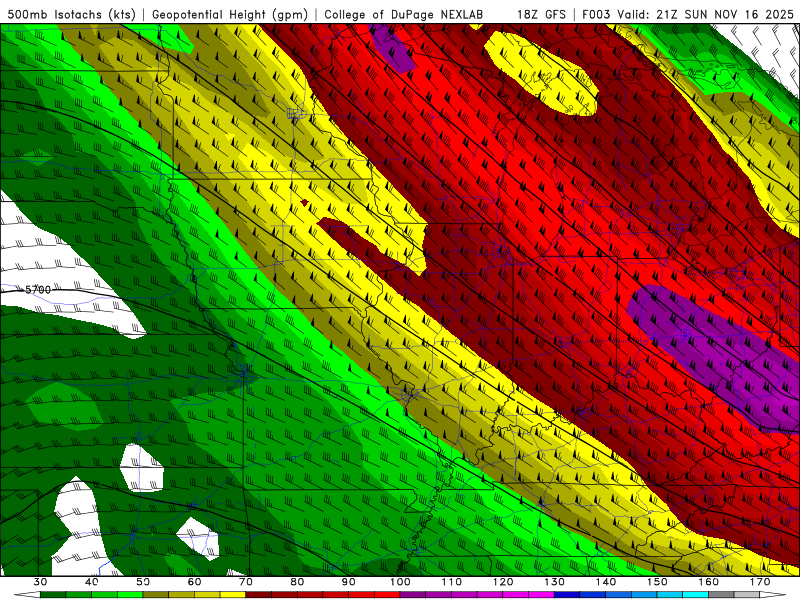800x600 pixels.
Task: Select the olive legend swatch after bright green
Action: (156, 594)
